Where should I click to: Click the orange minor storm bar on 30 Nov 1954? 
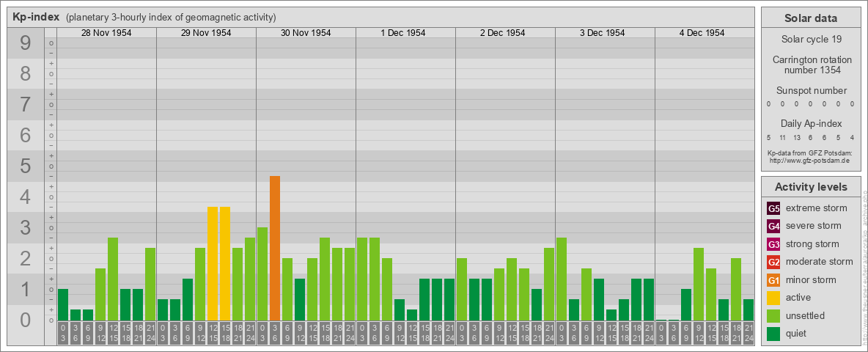click(275, 248)
